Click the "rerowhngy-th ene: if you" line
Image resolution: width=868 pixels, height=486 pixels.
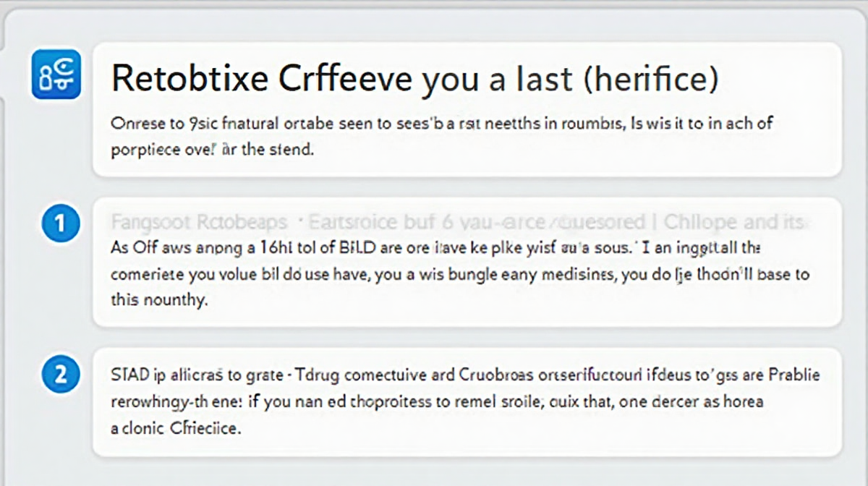click(437, 401)
